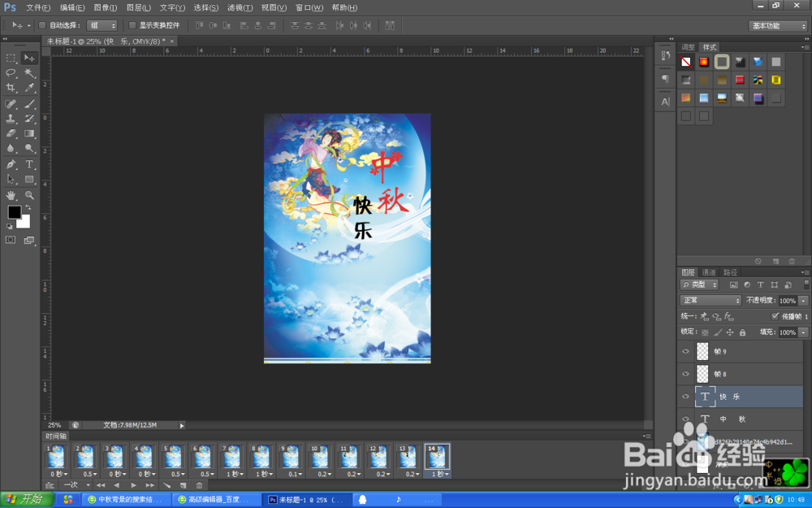Open the 基本功能 workspace dropdown
812x508 pixels.
coord(778,26)
